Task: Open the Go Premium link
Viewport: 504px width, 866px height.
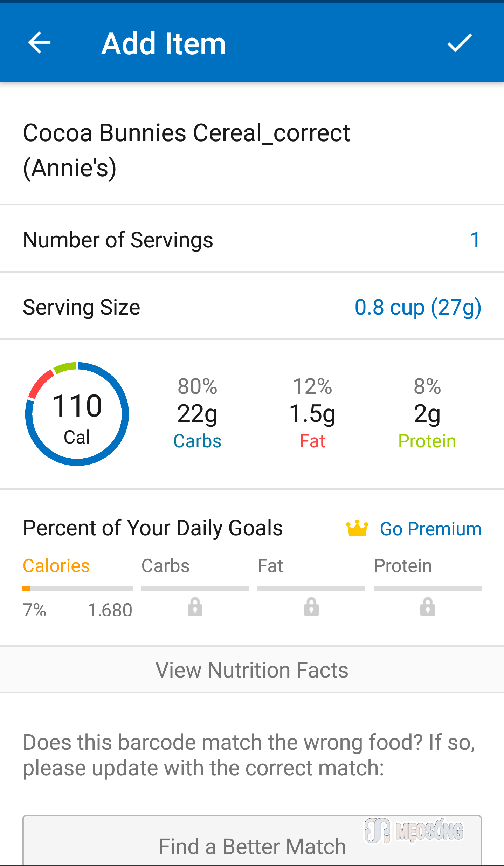Action: [431, 529]
